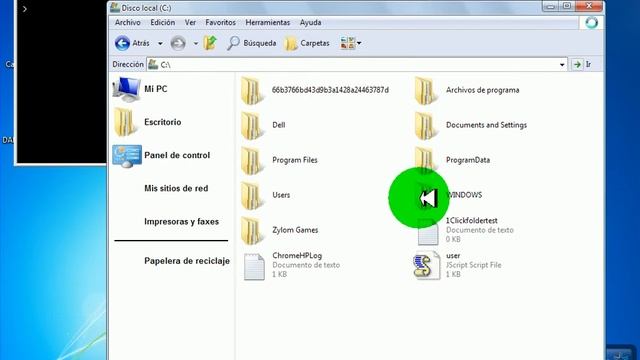Open the Archivo menu
The height and width of the screenshot is (360, 640).
(127, 22)
